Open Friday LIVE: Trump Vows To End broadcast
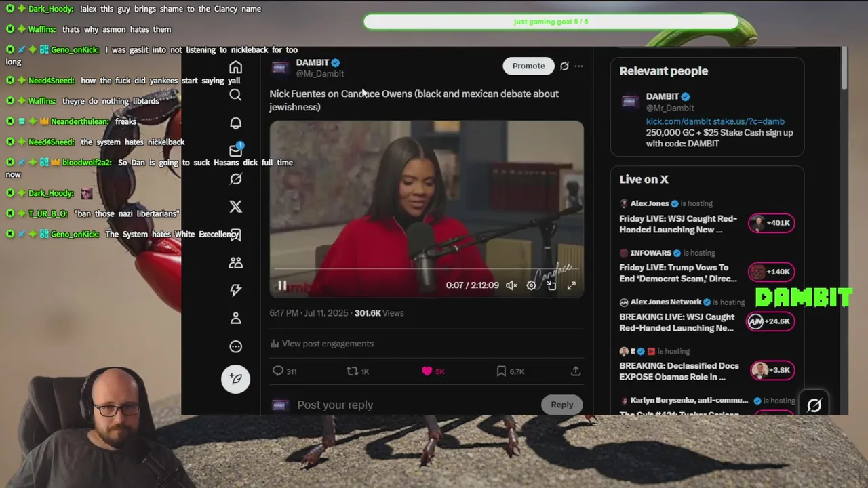The image size is (868, 488). pos(678,273)
